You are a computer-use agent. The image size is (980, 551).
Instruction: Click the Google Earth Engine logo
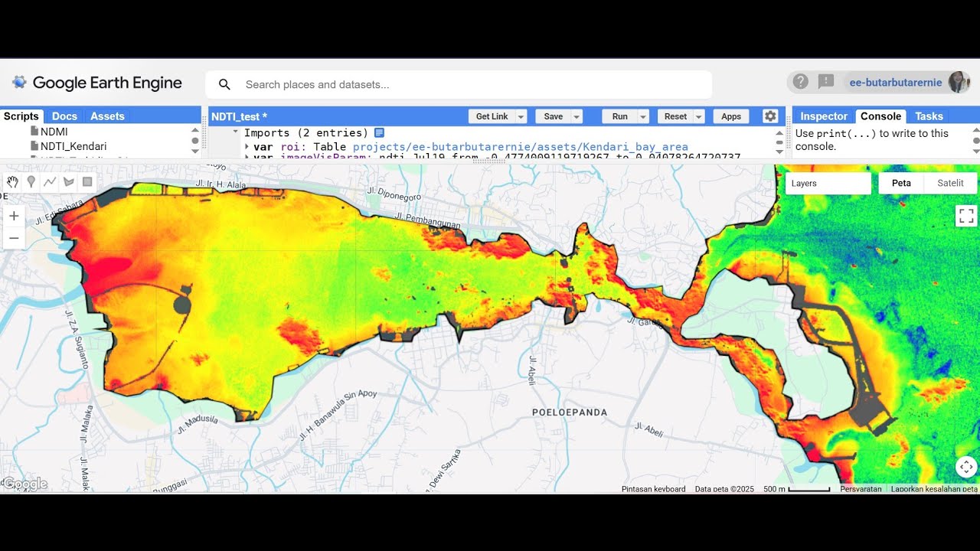coord(96,83)
